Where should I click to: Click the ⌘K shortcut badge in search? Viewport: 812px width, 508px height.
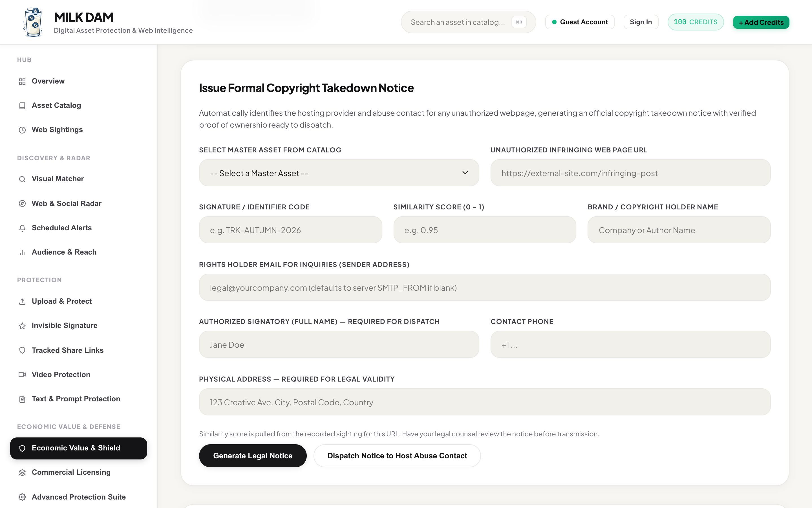coord(519,22)
